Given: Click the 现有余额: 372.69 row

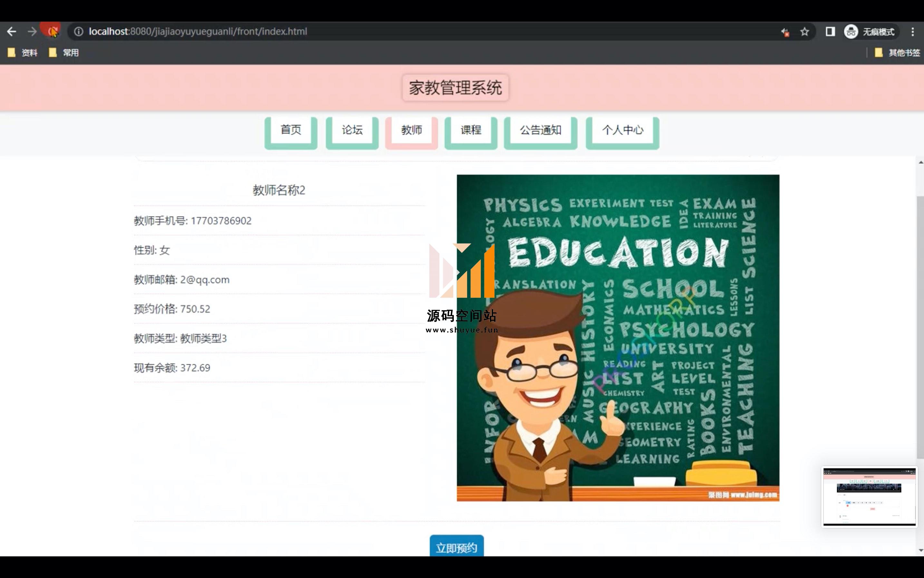Looking at the screenshot, I should 279,367.
